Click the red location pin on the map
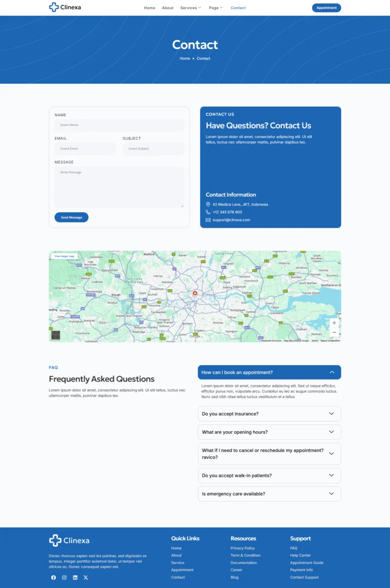Viewport: 390px width, 588px height. pyautogui.click(x=195, y=293)
